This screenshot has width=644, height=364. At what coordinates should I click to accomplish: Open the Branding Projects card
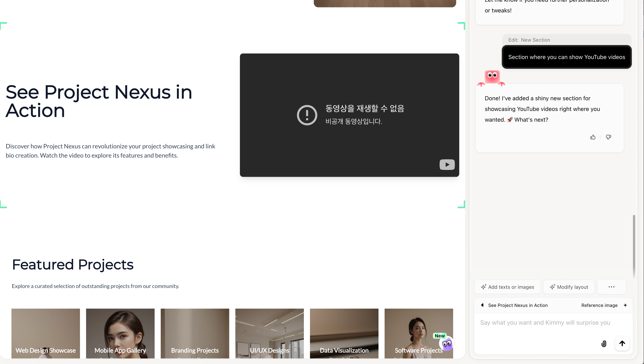(195, 333)
